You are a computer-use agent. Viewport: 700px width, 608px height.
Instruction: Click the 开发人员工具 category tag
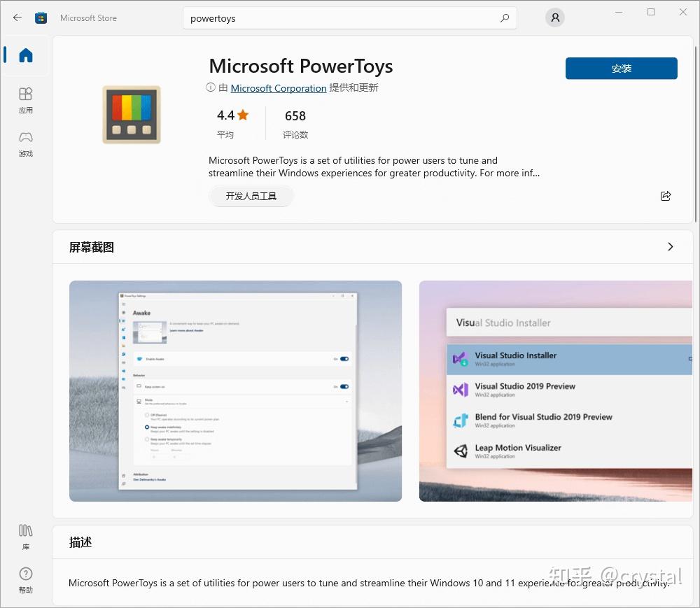point(251,196)
